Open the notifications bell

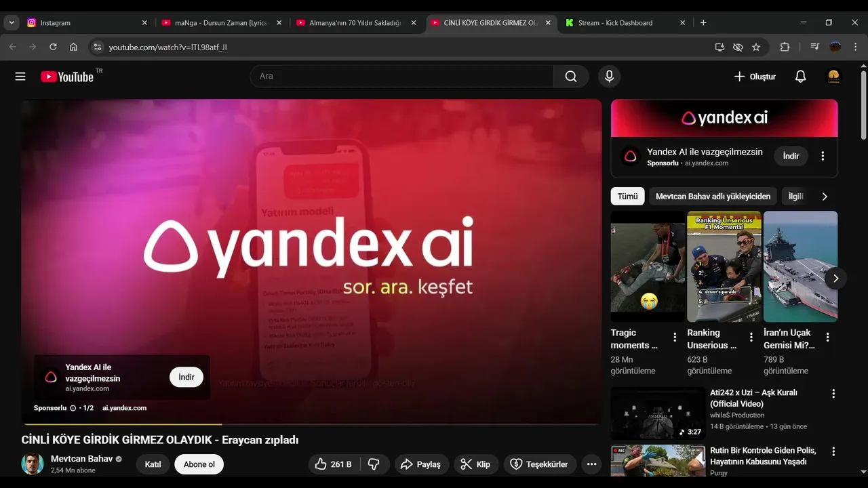click(x=800, y=77)
